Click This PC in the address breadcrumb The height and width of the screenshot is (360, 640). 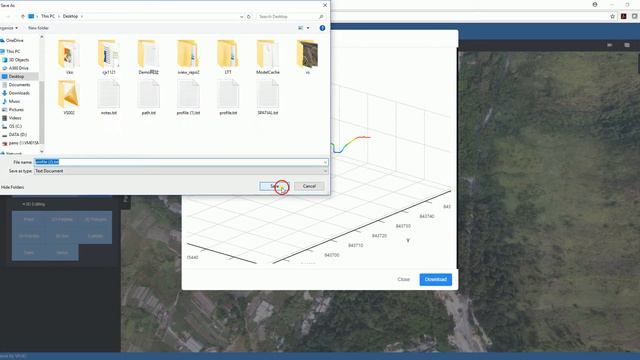click(x=48, y=17)
